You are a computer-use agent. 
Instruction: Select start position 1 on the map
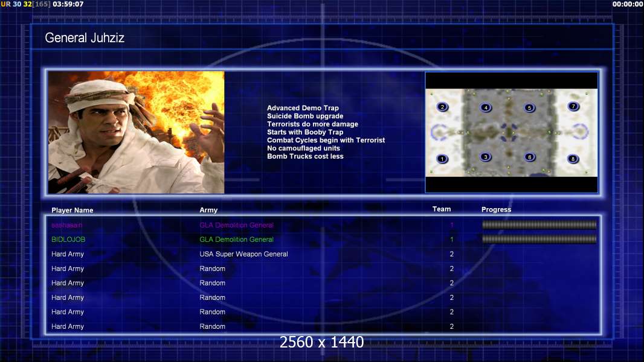click(442, 159)
